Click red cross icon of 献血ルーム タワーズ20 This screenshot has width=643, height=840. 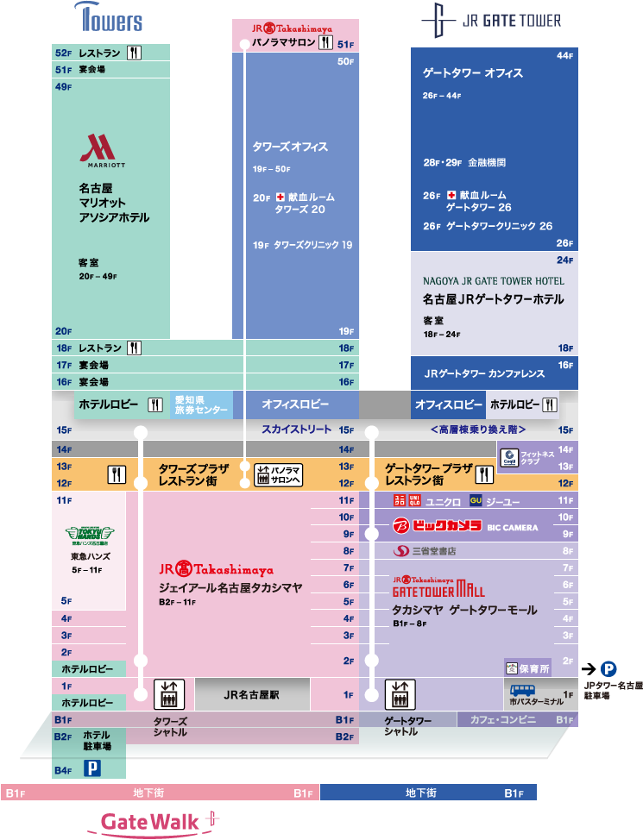(x=280, y=197)
